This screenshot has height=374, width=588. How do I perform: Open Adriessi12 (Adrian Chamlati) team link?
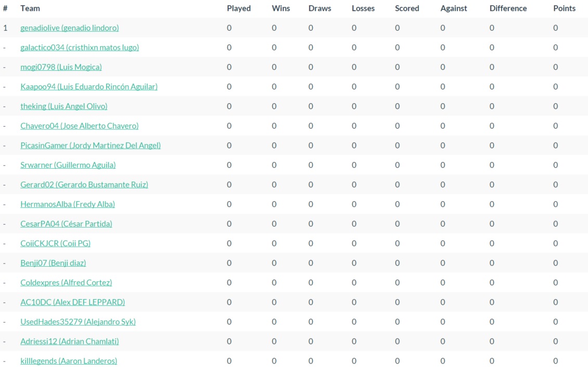[x=70, y=342]
